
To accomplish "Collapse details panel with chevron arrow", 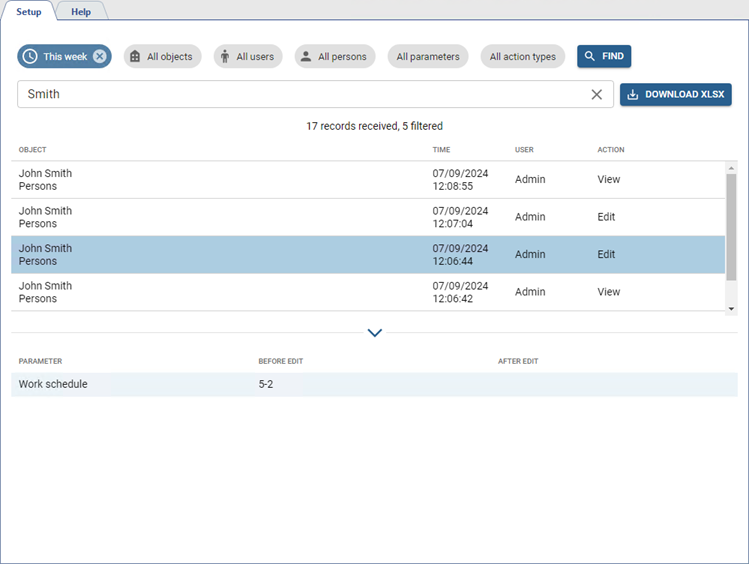I will click(375, 333).
